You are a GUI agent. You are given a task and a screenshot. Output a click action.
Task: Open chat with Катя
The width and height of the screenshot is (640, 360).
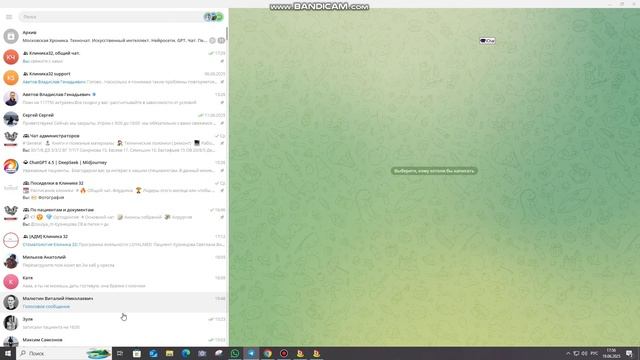tap(114, 282)
